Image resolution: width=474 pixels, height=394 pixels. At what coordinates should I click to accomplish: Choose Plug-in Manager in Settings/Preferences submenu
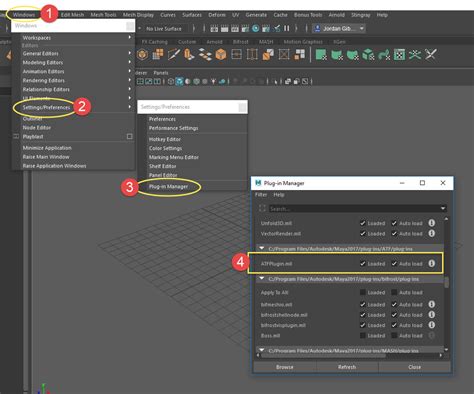(x=168, y=187)
